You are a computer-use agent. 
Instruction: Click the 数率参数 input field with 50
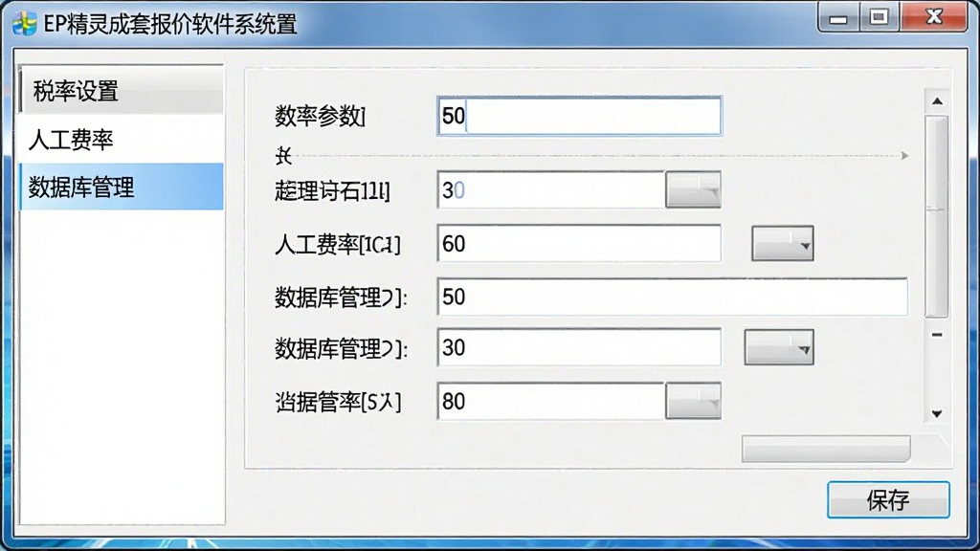click(579, 116)
